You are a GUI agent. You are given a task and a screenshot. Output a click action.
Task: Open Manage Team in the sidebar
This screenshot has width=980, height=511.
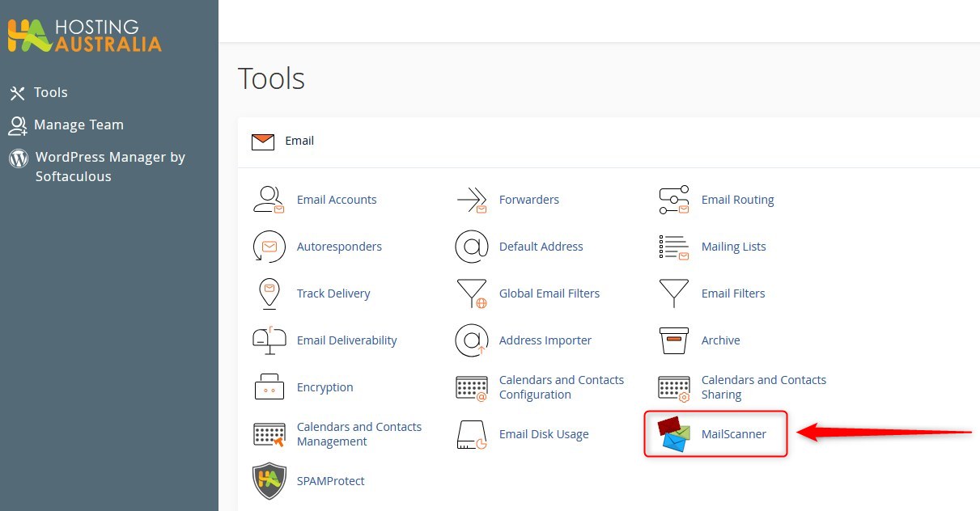(x=78, y=125)
